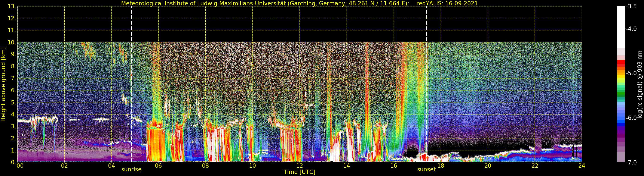
Task: Click the time axis tick '02'
Action: (x=64, y=166)
